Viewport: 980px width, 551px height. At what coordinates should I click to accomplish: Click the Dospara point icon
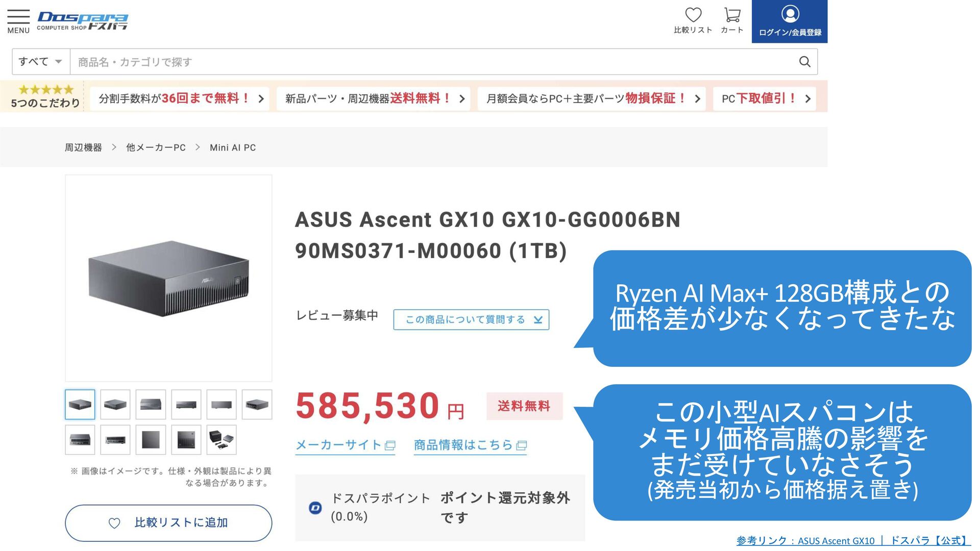point(315,508)
